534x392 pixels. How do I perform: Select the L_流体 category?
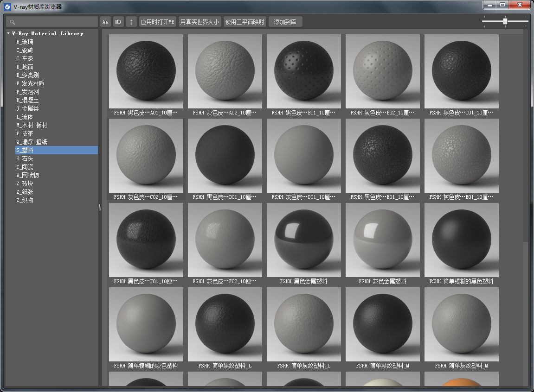(x=25, y=117)
